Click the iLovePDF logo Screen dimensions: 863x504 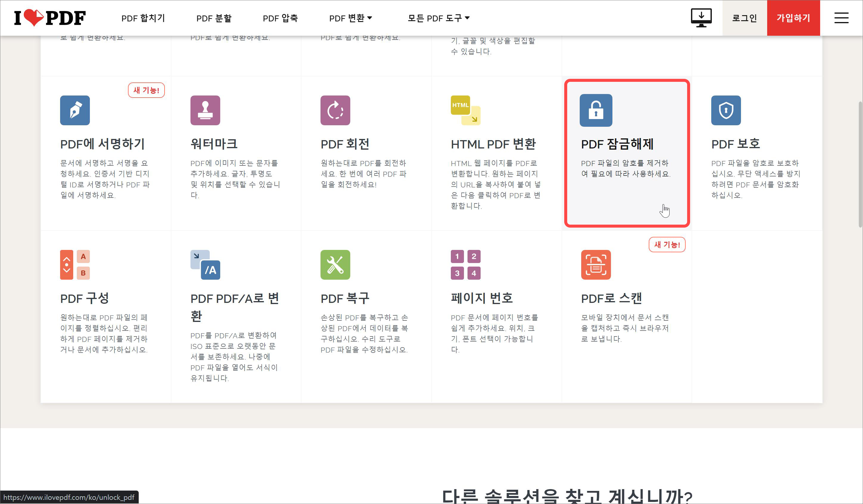click(x=50, y=18)
